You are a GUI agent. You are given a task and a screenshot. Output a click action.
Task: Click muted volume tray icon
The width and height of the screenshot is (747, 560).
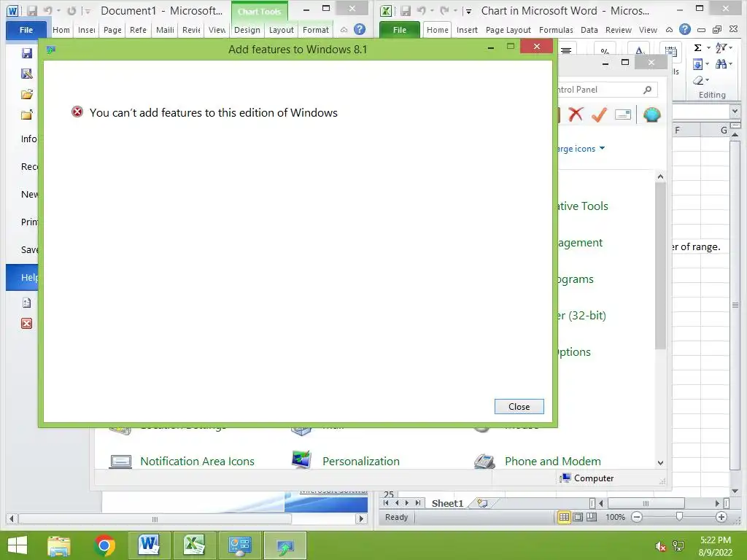661,546
